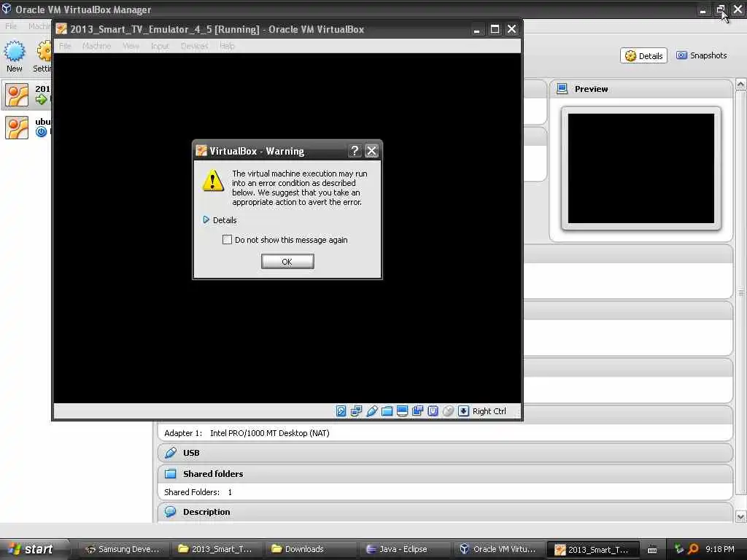Click the VirtualBox icon in VM window title
Screen dimensions: 747x560
61,29
